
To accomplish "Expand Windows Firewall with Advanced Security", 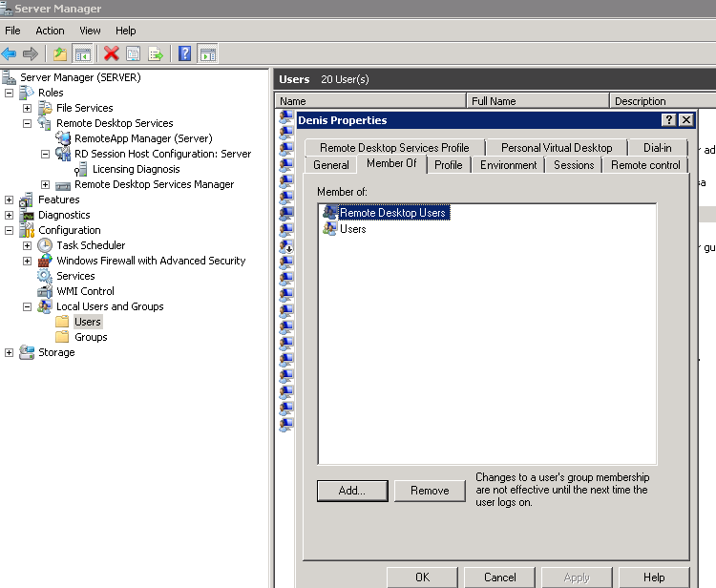I will 28,262.
